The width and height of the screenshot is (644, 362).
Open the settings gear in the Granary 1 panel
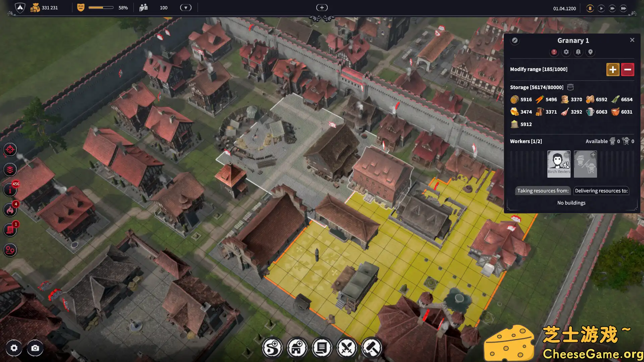point(566,52)
